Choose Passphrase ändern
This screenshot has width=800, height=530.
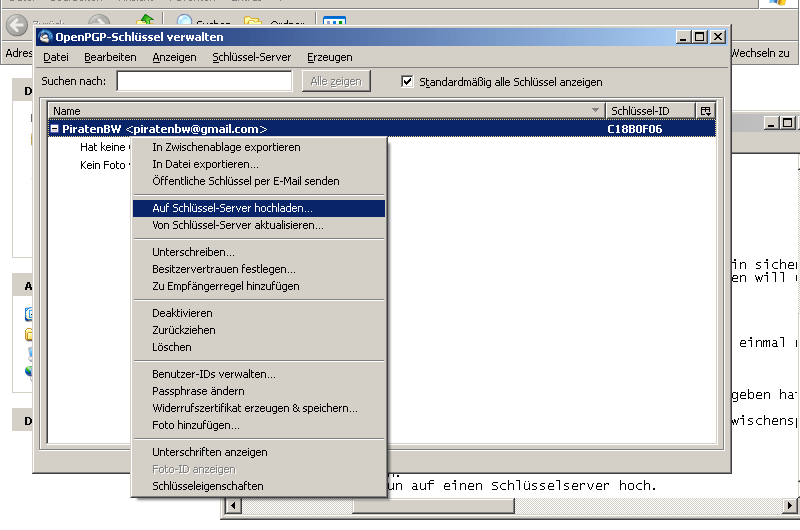[259, 391]
